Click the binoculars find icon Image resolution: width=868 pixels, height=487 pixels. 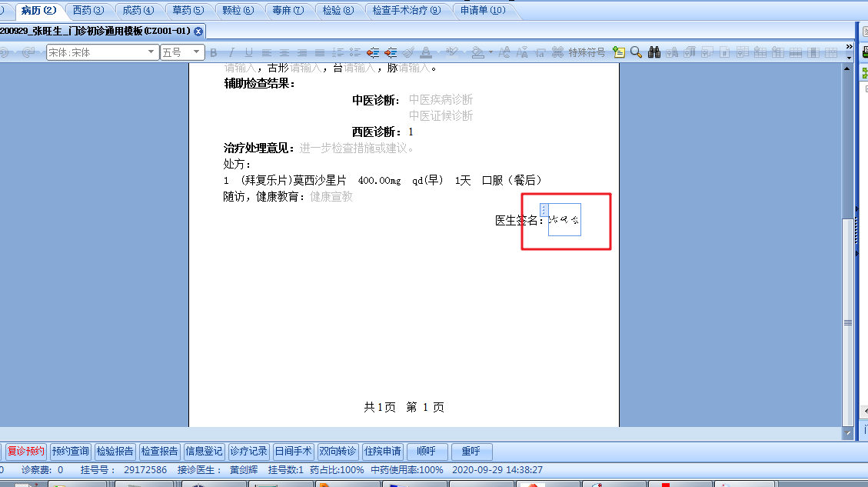coord(654,52)
